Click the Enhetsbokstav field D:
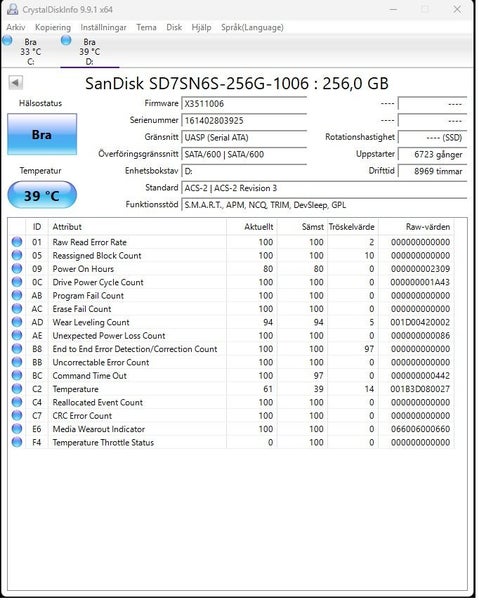This screenshot has height=600, width=479. pos(244,171)
